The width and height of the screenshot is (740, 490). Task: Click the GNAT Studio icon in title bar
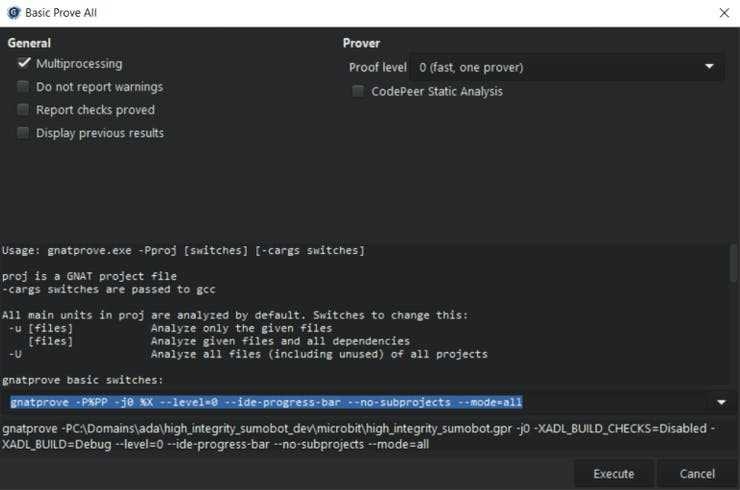pos(13,13)
